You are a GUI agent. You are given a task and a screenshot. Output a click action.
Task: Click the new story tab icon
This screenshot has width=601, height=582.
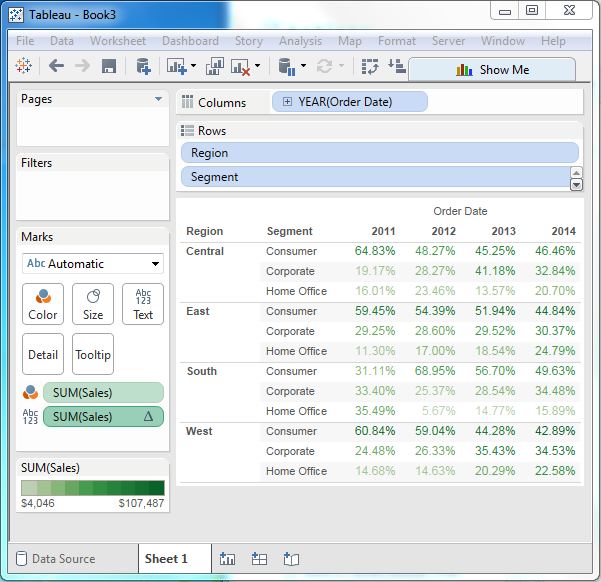291,559
